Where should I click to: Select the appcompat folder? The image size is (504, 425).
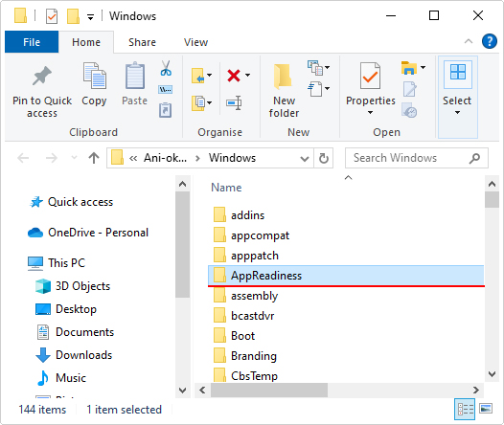pyautogui.click(x=346, y=235)
